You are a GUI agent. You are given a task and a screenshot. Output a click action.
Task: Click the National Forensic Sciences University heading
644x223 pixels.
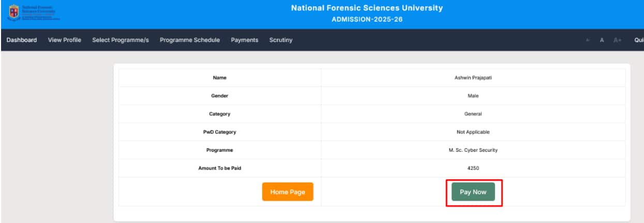[367, 8]
